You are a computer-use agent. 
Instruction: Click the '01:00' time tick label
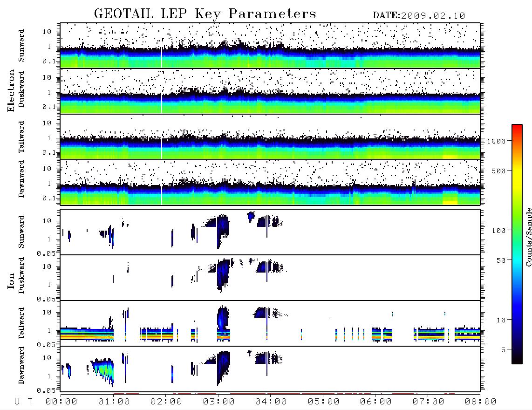click(114, 402)
